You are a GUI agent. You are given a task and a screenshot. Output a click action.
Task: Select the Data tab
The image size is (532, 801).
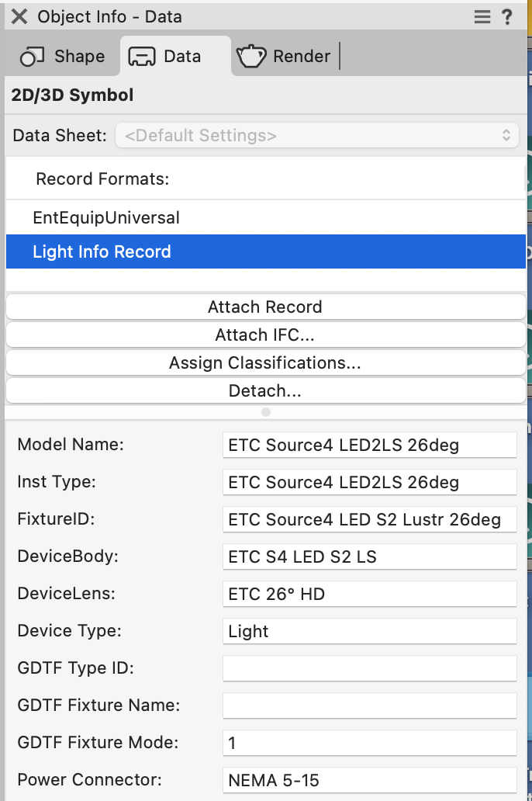pos(164,57)
